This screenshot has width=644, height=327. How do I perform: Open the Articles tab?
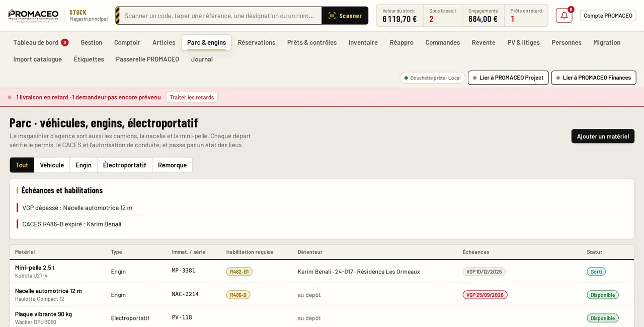pyautogui.click(x=164, y=42)
